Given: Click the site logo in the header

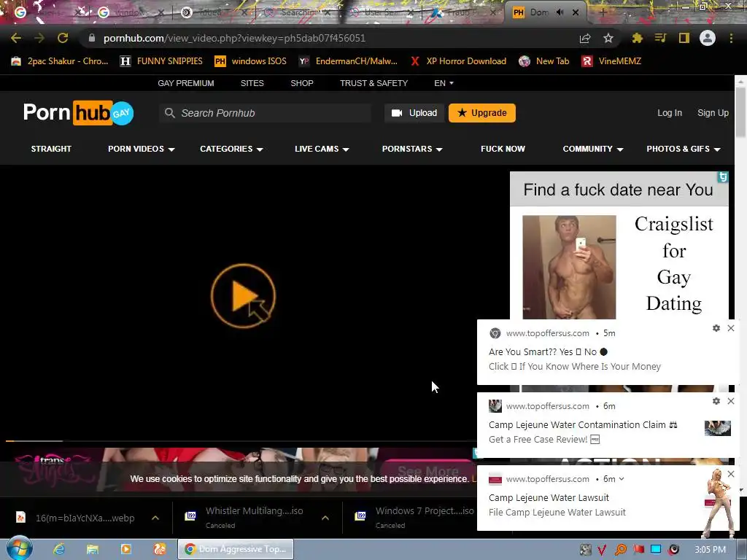Looking at the screenshot, I should pos(79,113).
